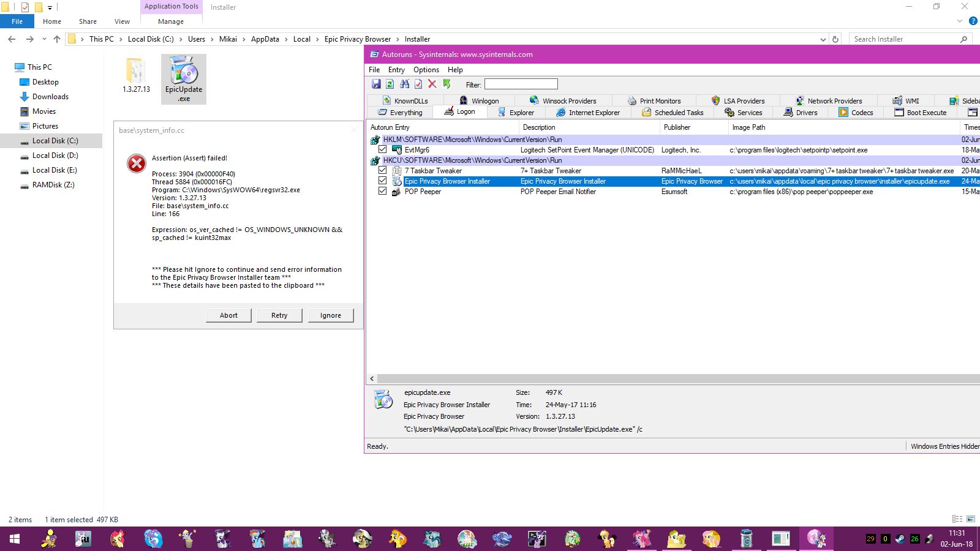980x551 pixels.
Task: Click the Retry button
Action: pyautogui.click(x=279, y=315)
